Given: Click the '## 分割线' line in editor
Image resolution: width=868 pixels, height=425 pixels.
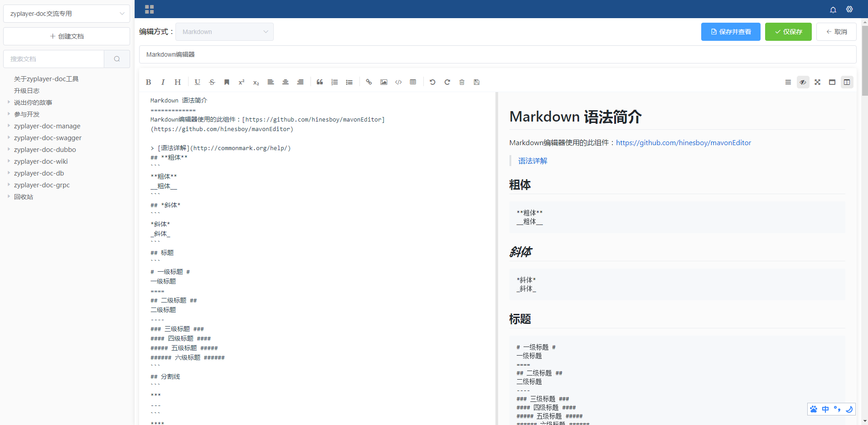Looking at the screenshot, I should coord(165,376).
